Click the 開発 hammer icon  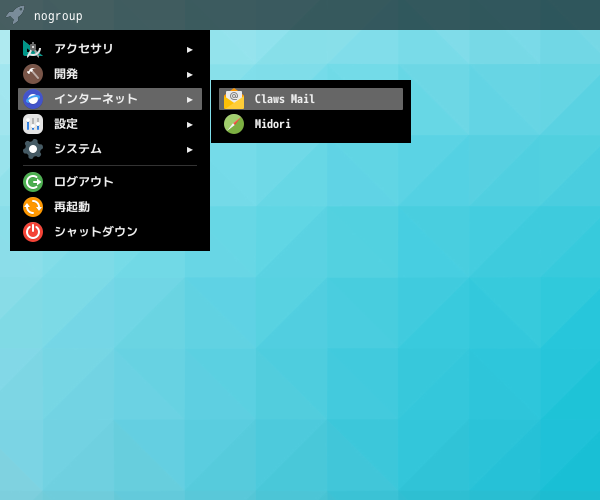pos(33,74)
